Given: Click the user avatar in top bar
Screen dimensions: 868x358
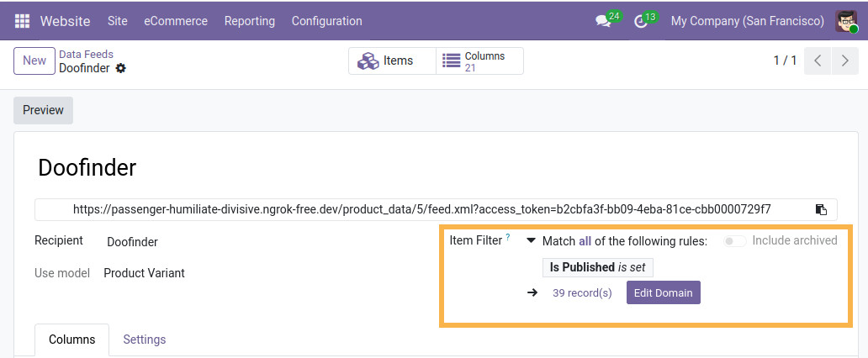Looking at the screenshot, I should pos(846,21).
